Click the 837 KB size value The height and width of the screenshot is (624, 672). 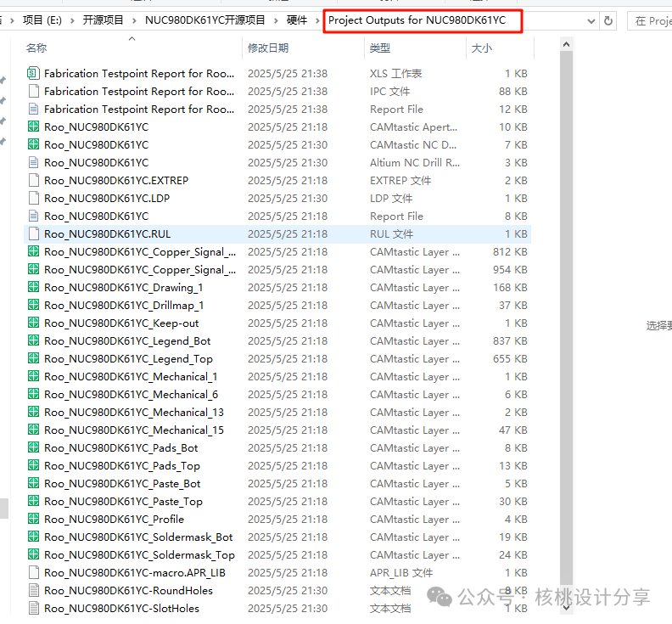(x=510, y=341)
